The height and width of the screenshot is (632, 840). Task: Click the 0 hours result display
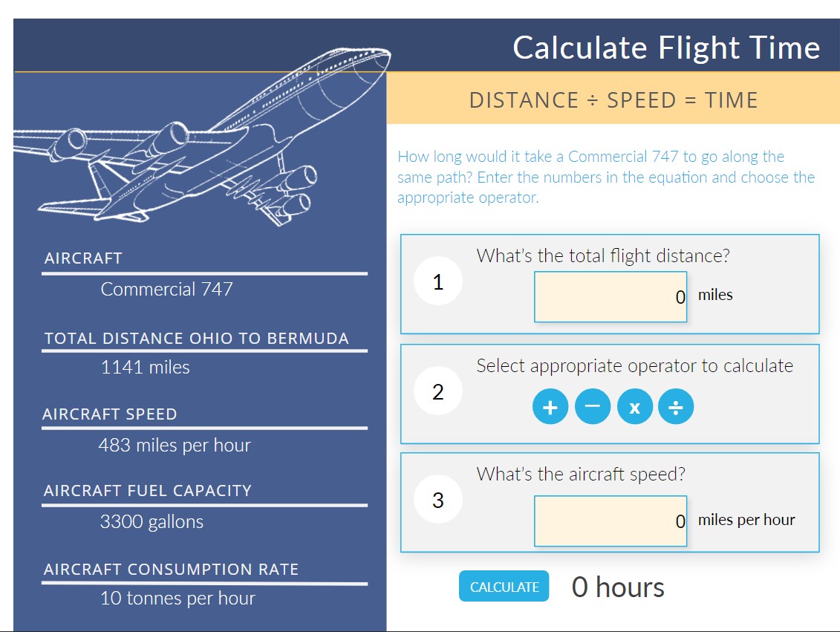(x=619, y=587)
